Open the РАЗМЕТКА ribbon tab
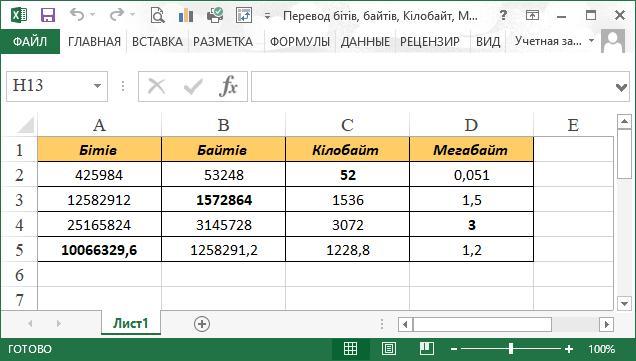The height and width of the screenshot is (361, 636). [223, 41]
